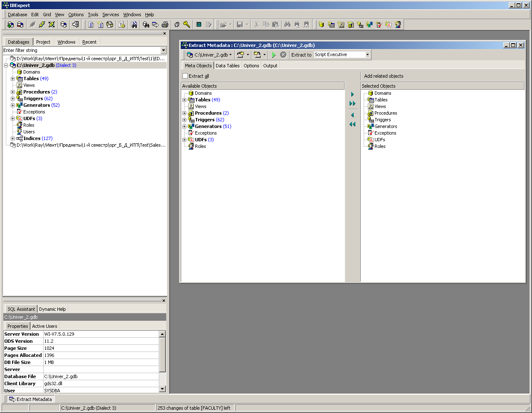Screen dimensions: 532x413
Task: Select Roles under Selected Objects
Action: click(380, 146)
